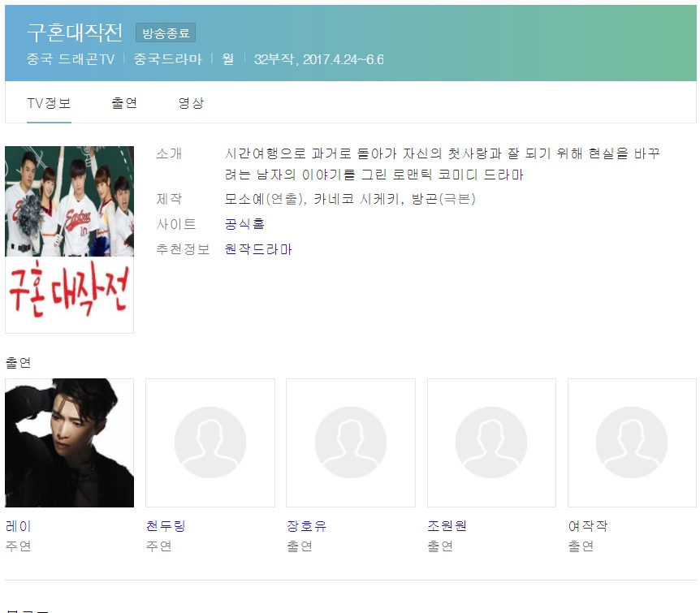The height and width of the screenshot is (613, 700).
Task: Open the 원작드라마 recommendation link
Action: [258, 249]
